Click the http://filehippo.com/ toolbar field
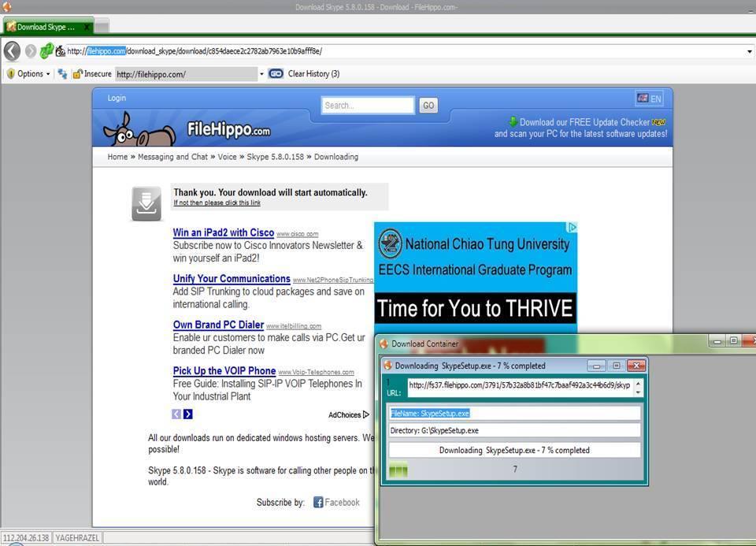This screenshot has height=546, width=756. (186, 74)
